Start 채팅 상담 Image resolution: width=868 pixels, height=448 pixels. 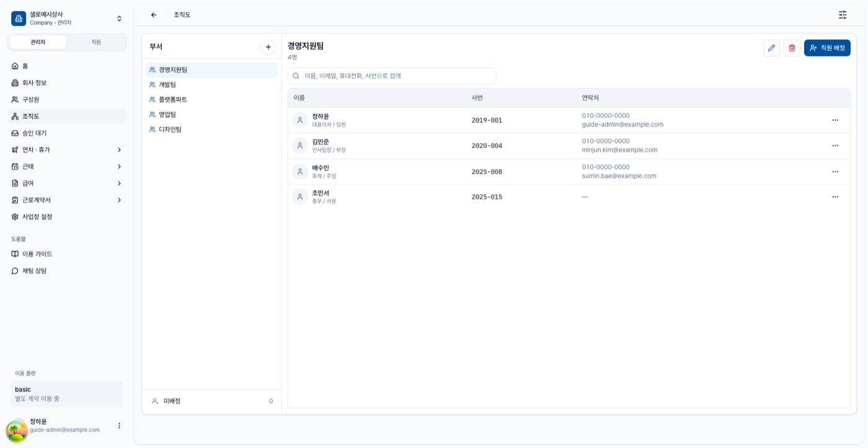(67, 271)
